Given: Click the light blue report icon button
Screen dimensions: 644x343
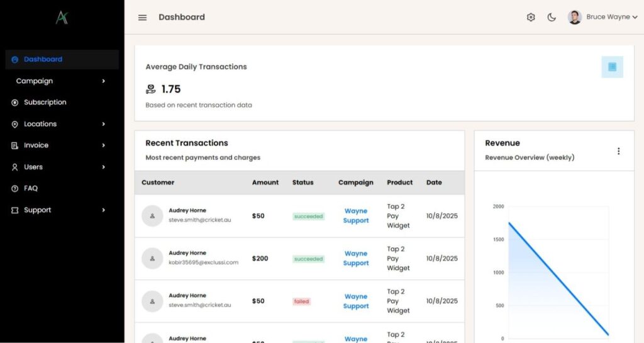Looking at the screenshot, I should [x=612, y=67].
